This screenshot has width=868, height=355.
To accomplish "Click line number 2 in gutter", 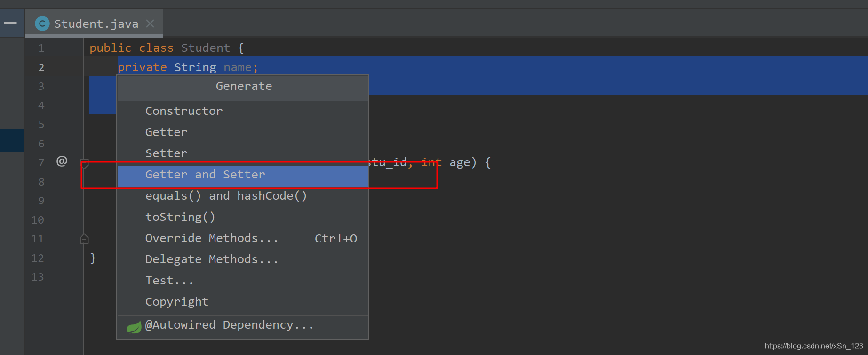I will click(41, 67).
